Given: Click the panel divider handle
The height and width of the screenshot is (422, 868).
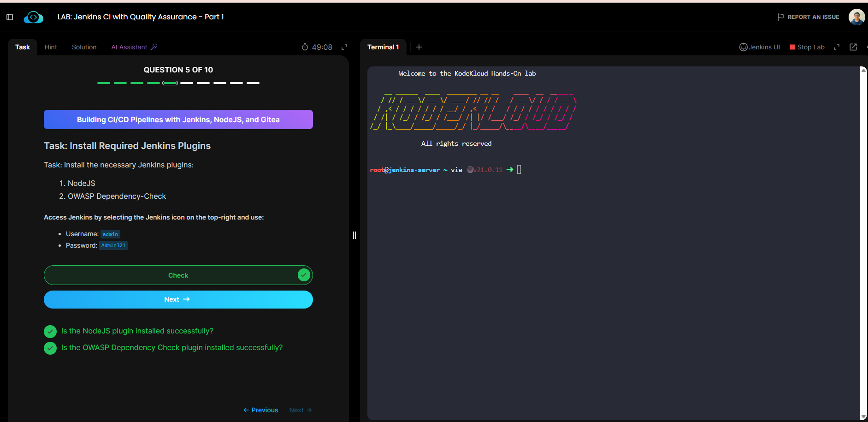Looking at the screenshot, I should click(354, 235).
